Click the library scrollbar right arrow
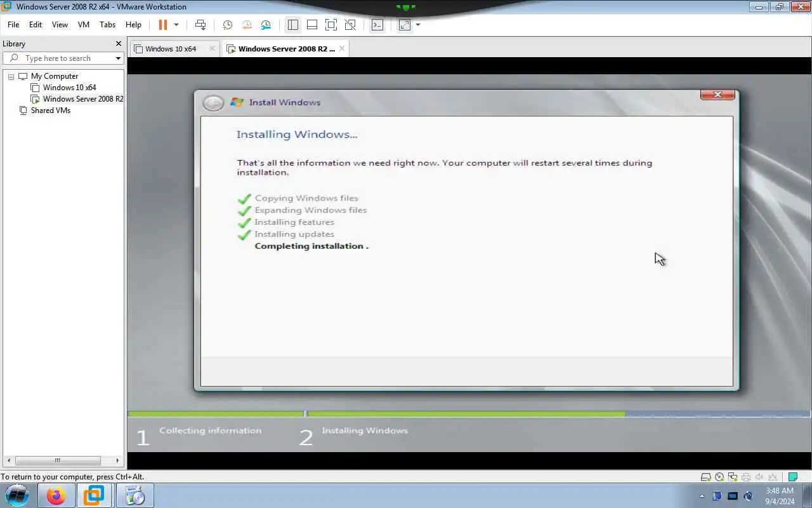This screenshot has width=812, height=508. click(x=117, y=460)
